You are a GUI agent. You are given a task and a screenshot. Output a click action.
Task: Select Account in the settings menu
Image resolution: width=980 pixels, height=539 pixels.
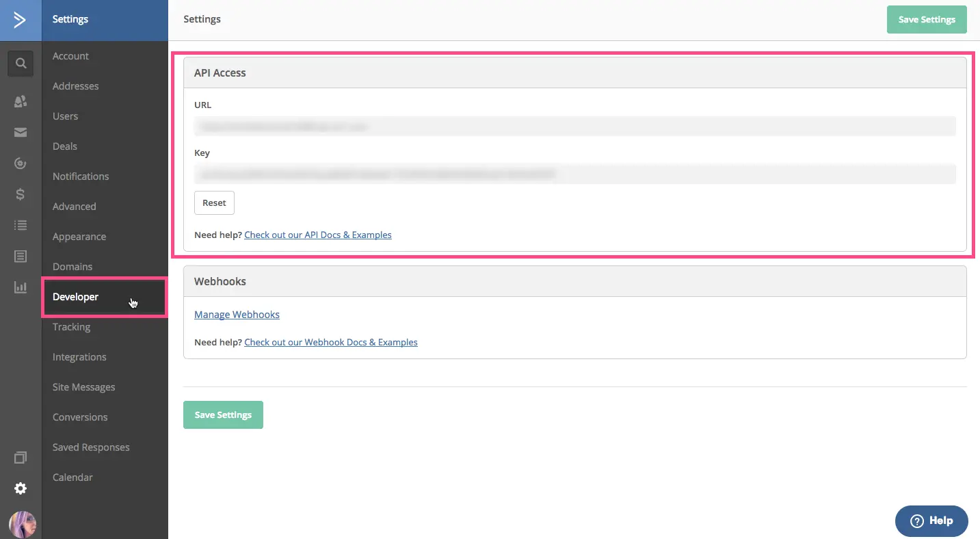click(70, 56)
